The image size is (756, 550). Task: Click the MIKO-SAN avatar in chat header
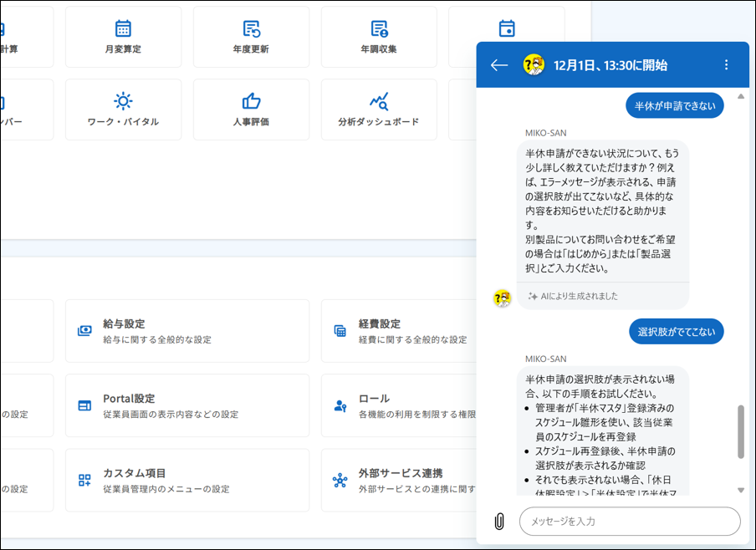point(534,65)
